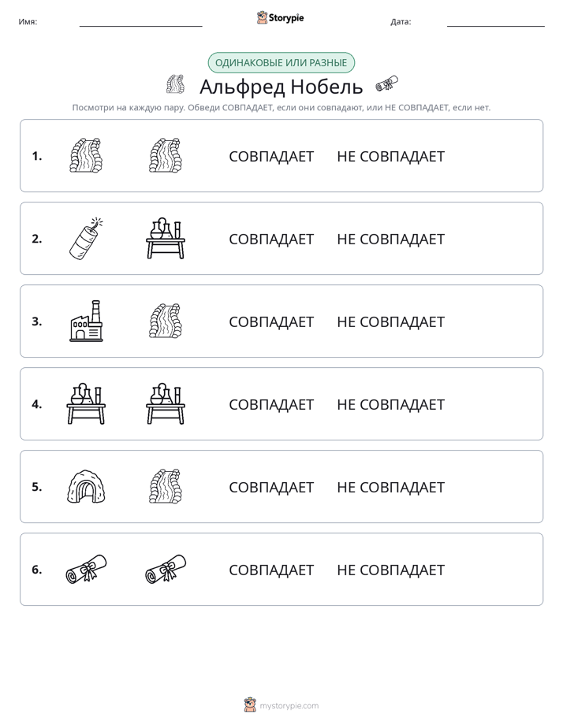Screen dimensions: 563x728
Task: Click the cave tunnel icon in row 5
Action: (x=86, y=486)
